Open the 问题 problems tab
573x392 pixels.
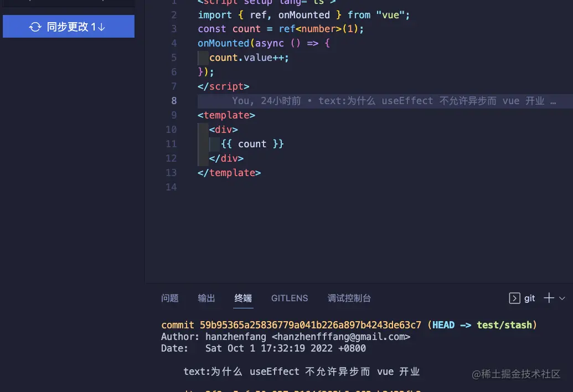pos(170,298)
